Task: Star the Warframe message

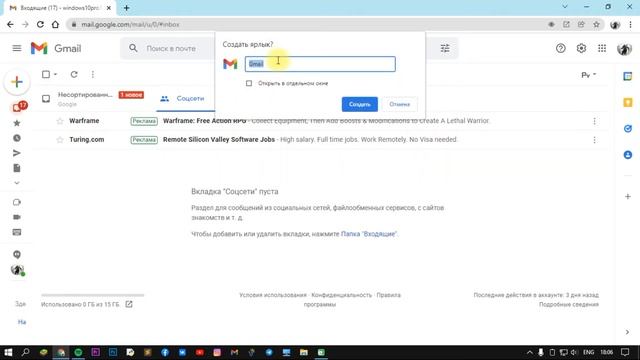Action: tap(60, 121)
